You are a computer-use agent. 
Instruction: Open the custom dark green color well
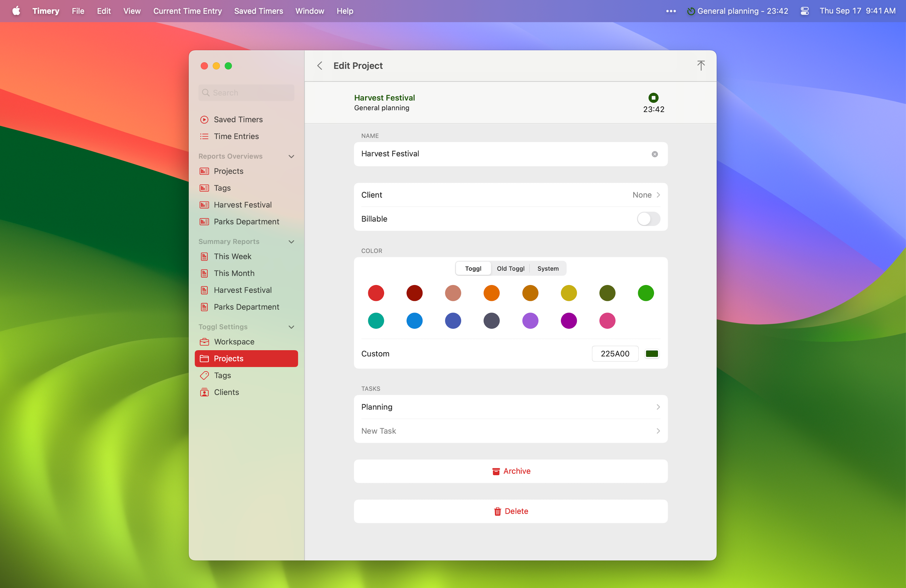pyautogui.click(x=652, y=353)
